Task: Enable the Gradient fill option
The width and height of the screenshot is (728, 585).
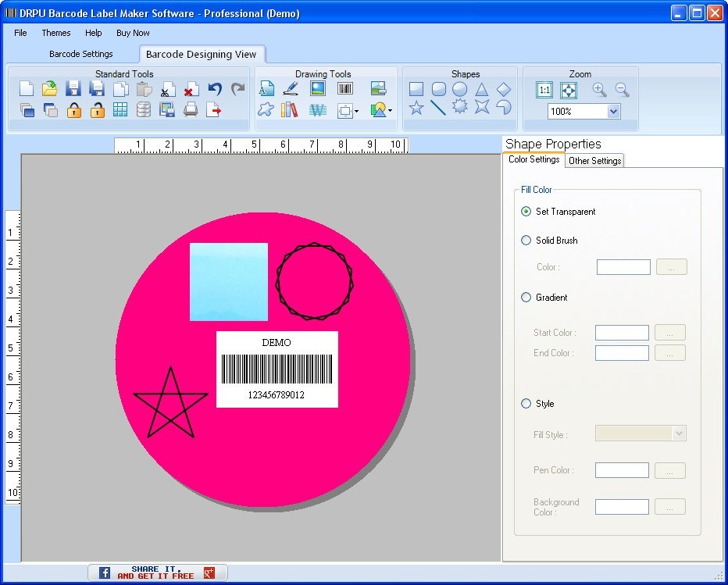Action: [526, 298]
